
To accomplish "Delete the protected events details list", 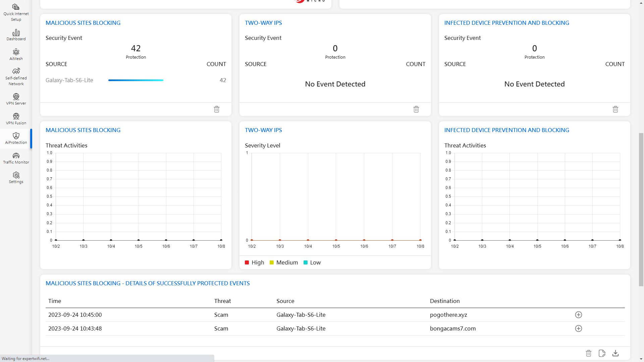I will tap(588, 353).
